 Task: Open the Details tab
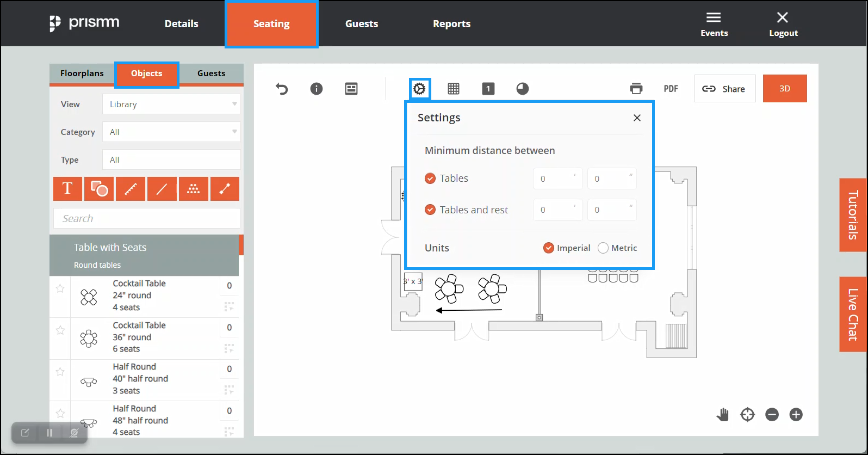coord(182,23)
